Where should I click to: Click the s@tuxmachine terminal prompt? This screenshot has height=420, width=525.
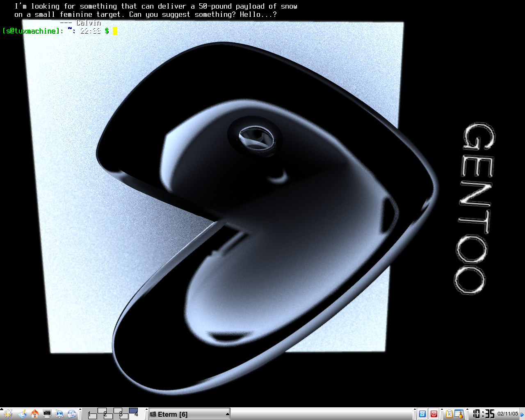tap(31, 31)
